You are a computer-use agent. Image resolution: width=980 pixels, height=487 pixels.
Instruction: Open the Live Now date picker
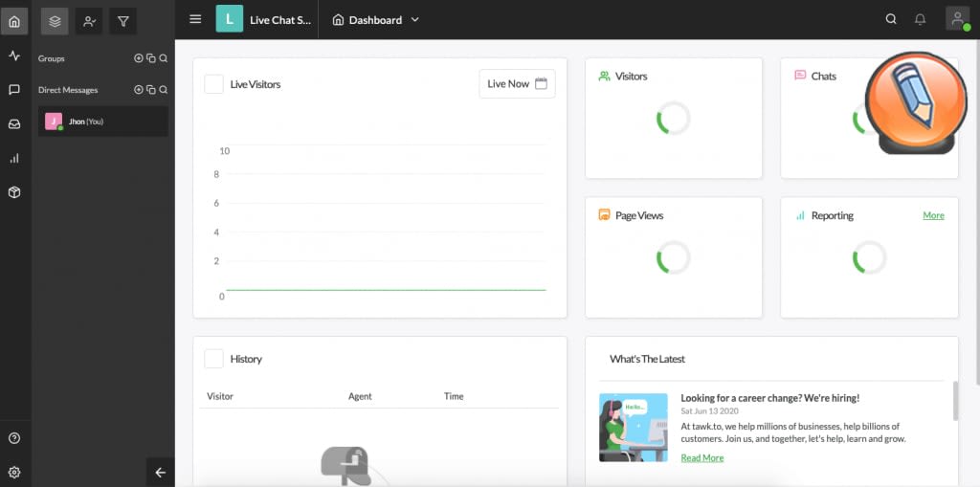517,84
